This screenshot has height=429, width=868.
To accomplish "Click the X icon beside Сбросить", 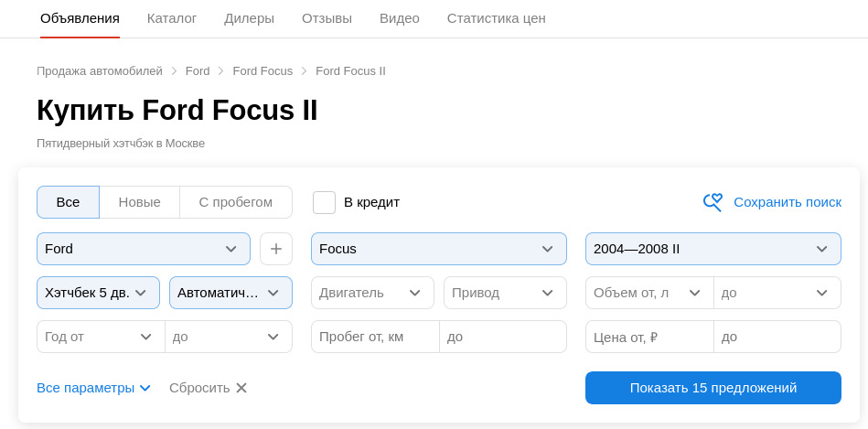I will pos(241,388).
